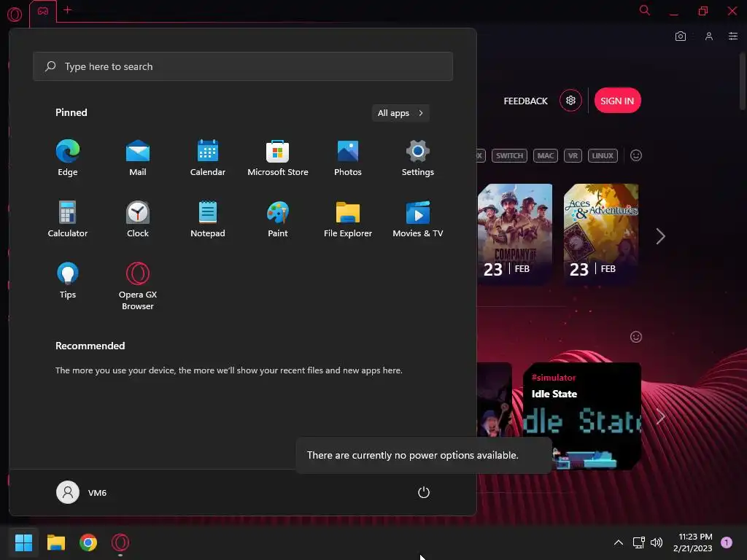This screenshot has height=560, width=747.
Task: Show hidden icons in system tray
Action: 619,542
